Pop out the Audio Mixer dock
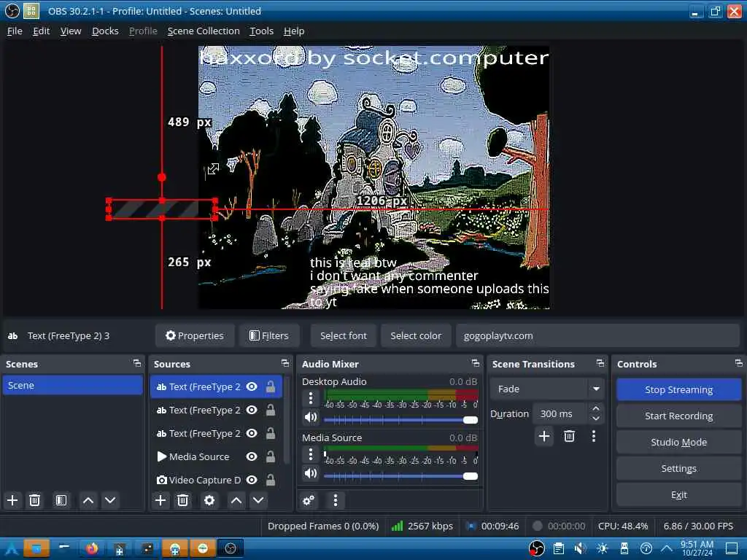Image resolution: width=747 pixels, height=560 pixels. click(476, 363)
